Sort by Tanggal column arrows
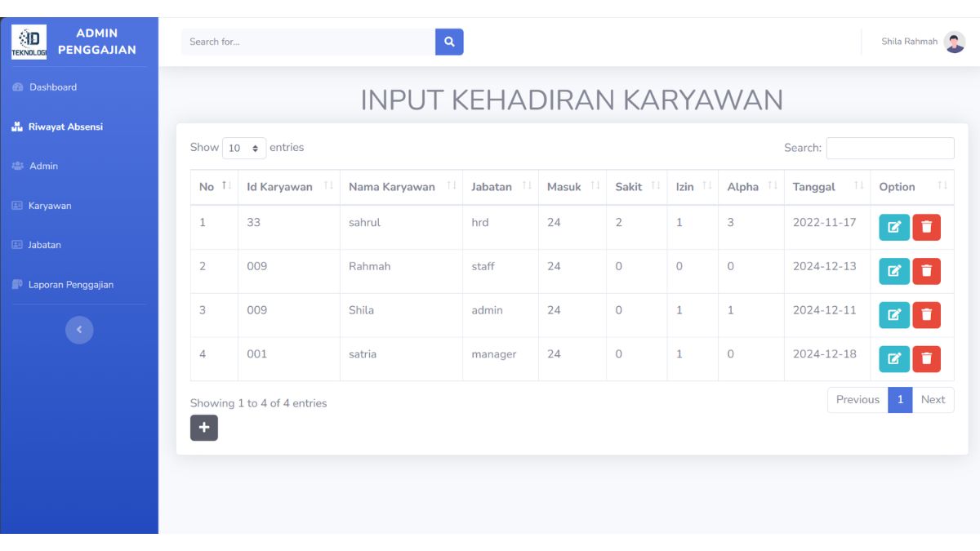Image resolution: width=980 pixels, height=551 pixels. (858, 186)
